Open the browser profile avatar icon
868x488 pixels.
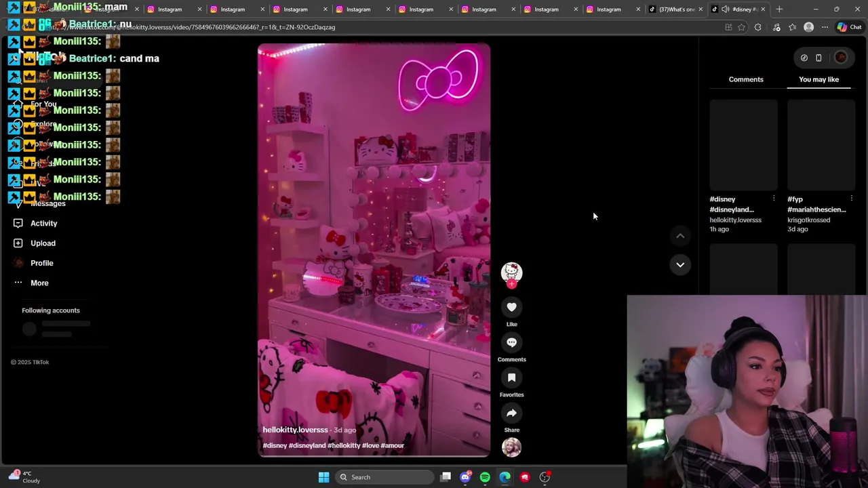pyautogui.click(x=808, y=27)
